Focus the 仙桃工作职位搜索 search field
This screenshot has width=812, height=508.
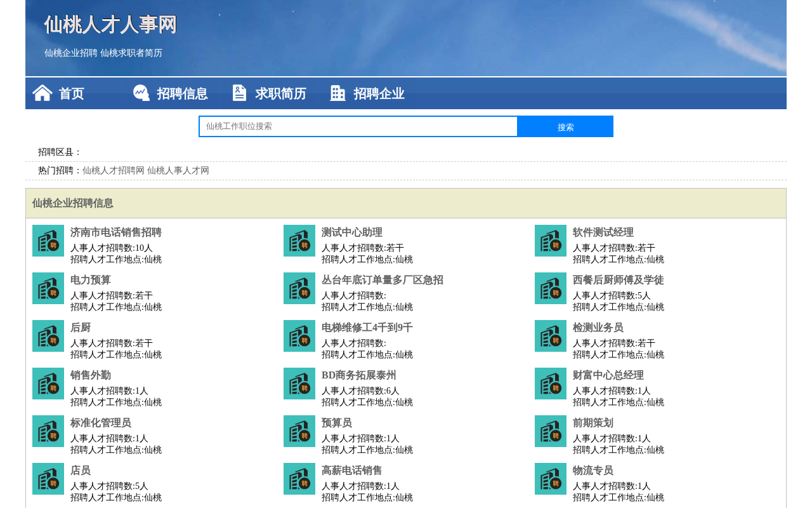point(358,126)
